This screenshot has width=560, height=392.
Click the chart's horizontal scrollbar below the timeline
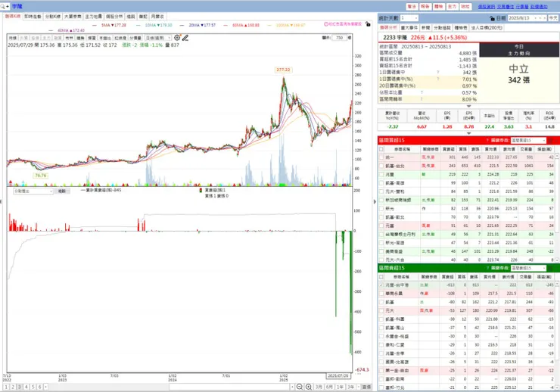(230, 387)
